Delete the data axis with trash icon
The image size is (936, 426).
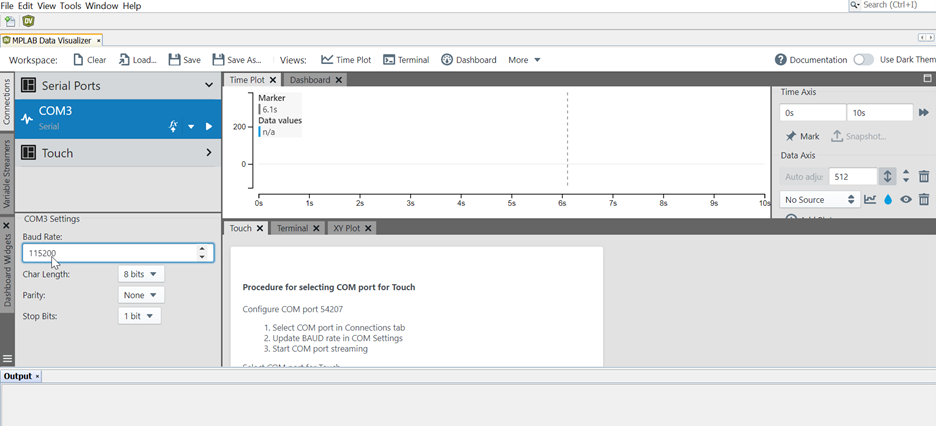tap(924, 176)
